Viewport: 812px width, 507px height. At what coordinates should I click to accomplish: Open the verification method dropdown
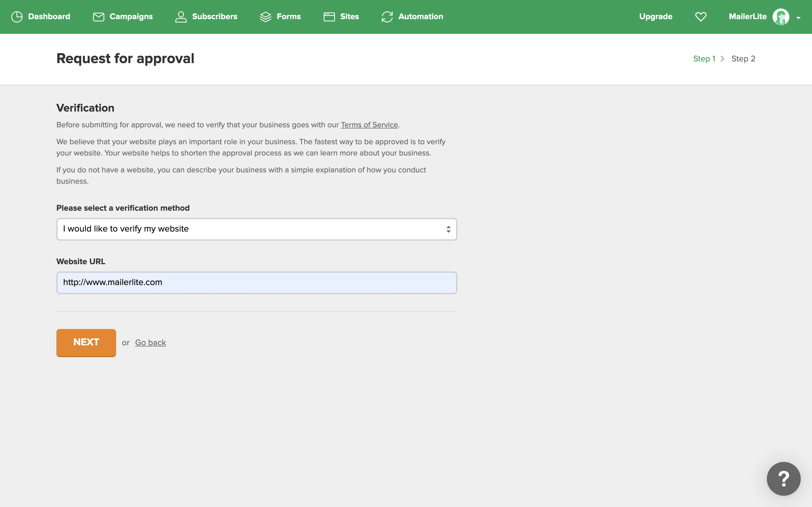tap(256, 229)
